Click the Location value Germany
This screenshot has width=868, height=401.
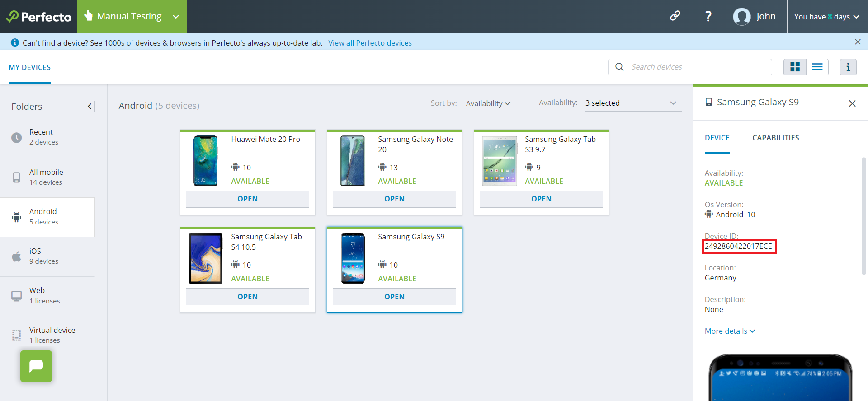point(721,278)
